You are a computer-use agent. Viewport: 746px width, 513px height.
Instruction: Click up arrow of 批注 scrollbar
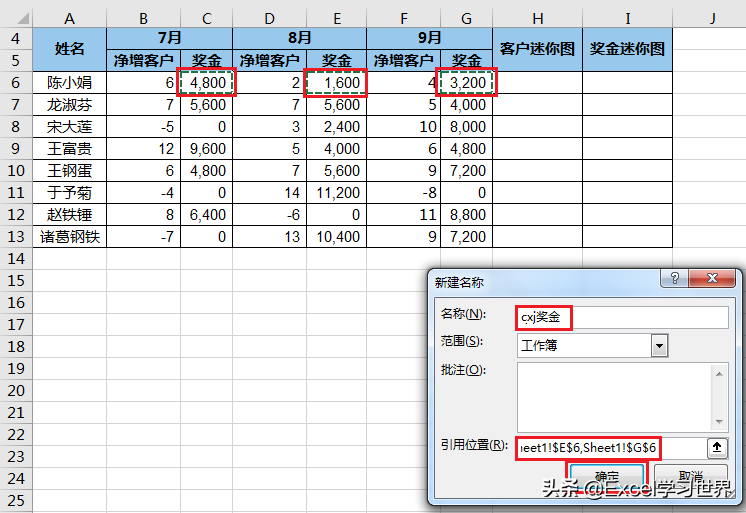719,374
